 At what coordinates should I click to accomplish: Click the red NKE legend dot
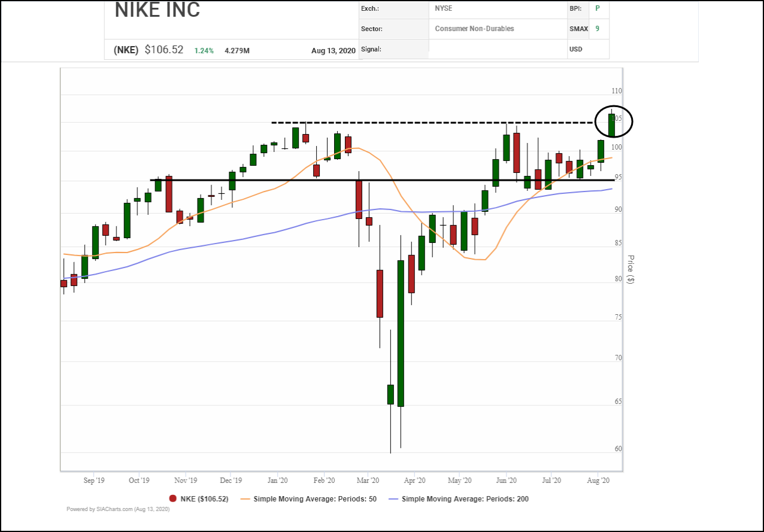point(173,498)
